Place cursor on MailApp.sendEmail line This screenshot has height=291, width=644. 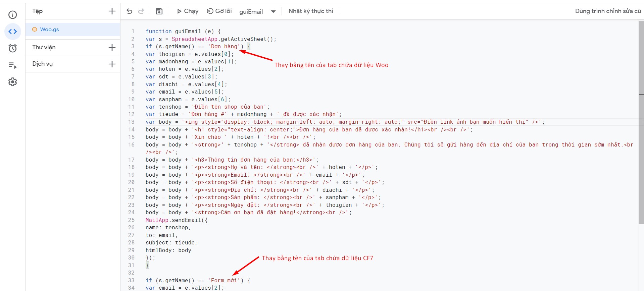coord(176,220)
